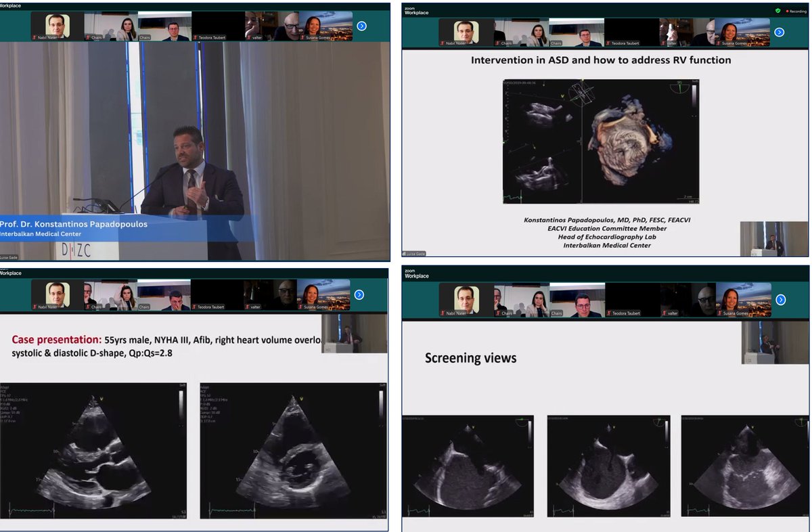
Task: Click muted mic icon by Teodora Taubert, title slide window
Action: point(608,43)
